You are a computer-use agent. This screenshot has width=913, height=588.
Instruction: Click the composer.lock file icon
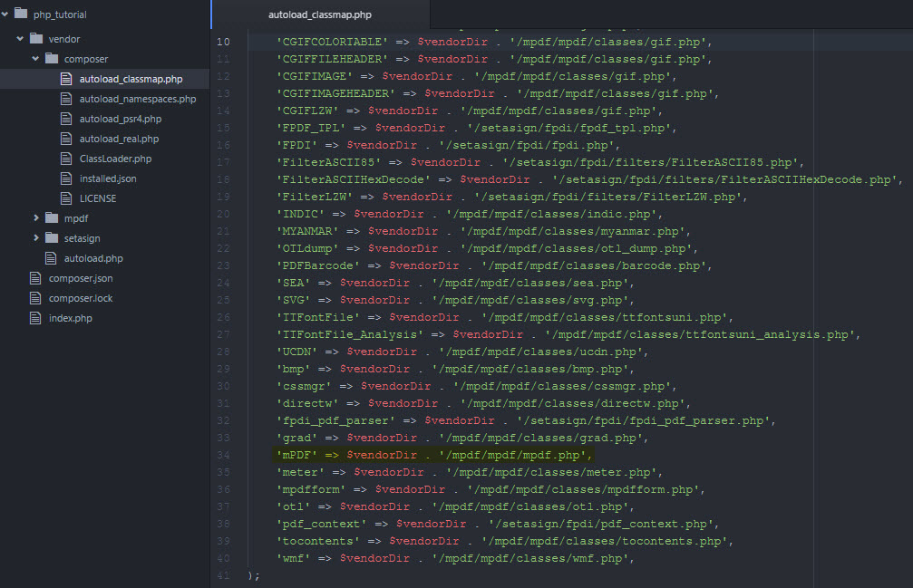(x=35, y=298)
